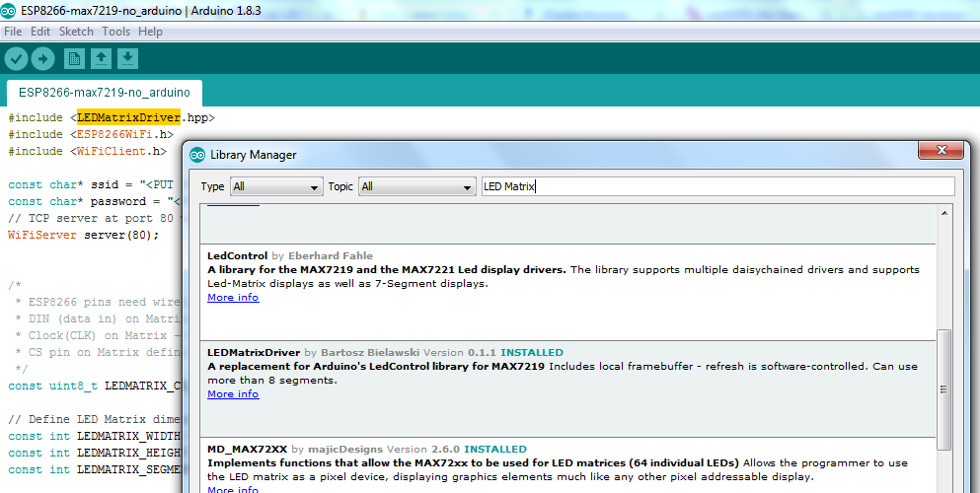The width and height of the screenshot is (980, 493).
Task: Open the Edit menu
Action: click(40, 32)
